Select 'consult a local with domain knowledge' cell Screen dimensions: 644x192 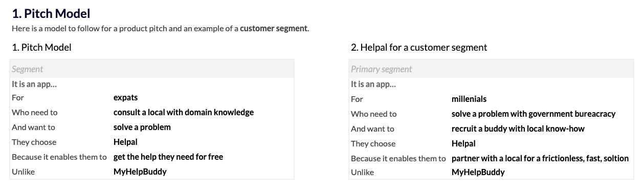click(184, 112)
